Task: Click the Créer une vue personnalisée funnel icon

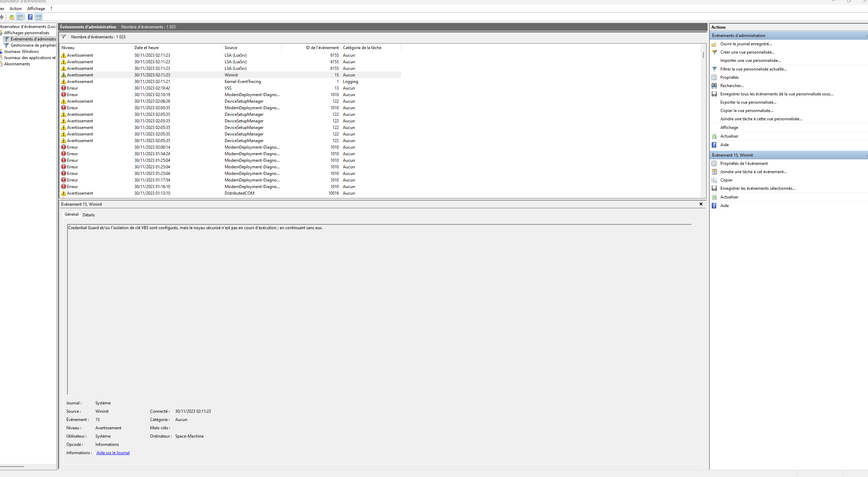Action: coord(714,52)
